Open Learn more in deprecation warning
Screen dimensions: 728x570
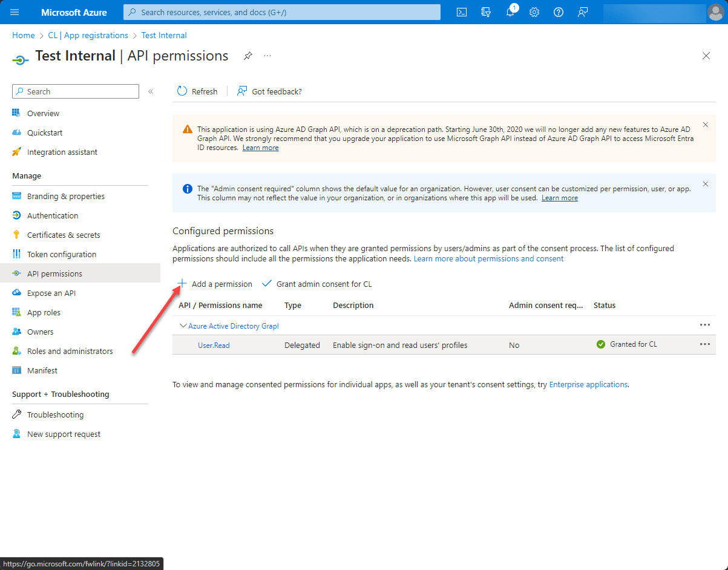[x=261, y=148]
